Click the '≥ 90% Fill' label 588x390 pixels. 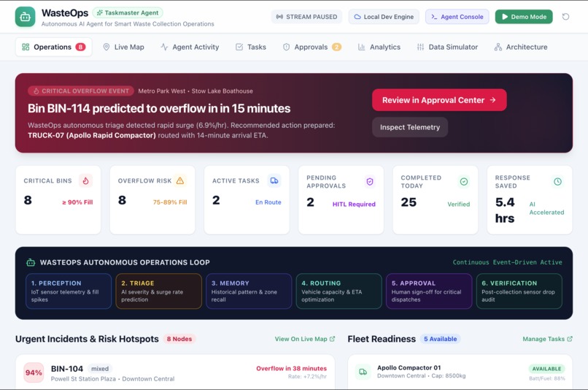tap(77, 202)
